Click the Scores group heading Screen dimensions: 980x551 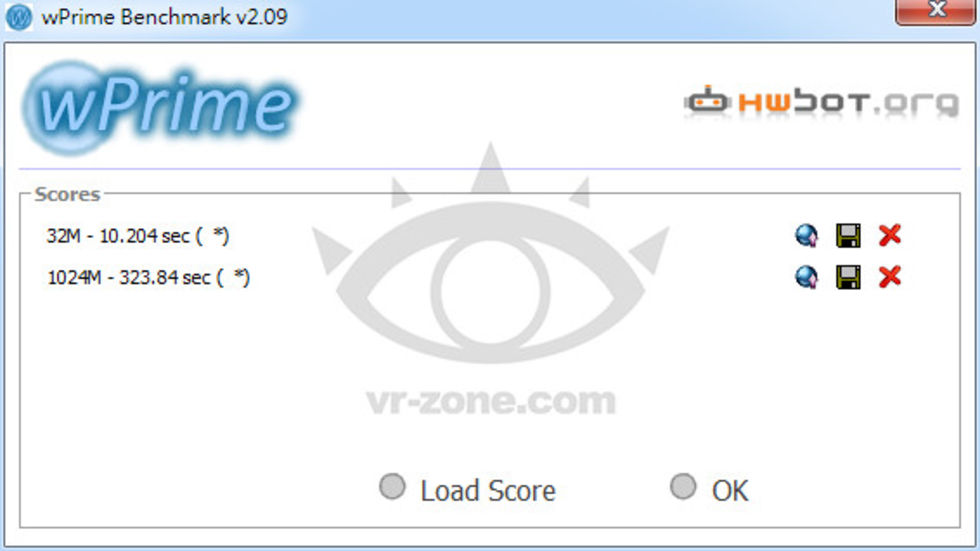67,194
